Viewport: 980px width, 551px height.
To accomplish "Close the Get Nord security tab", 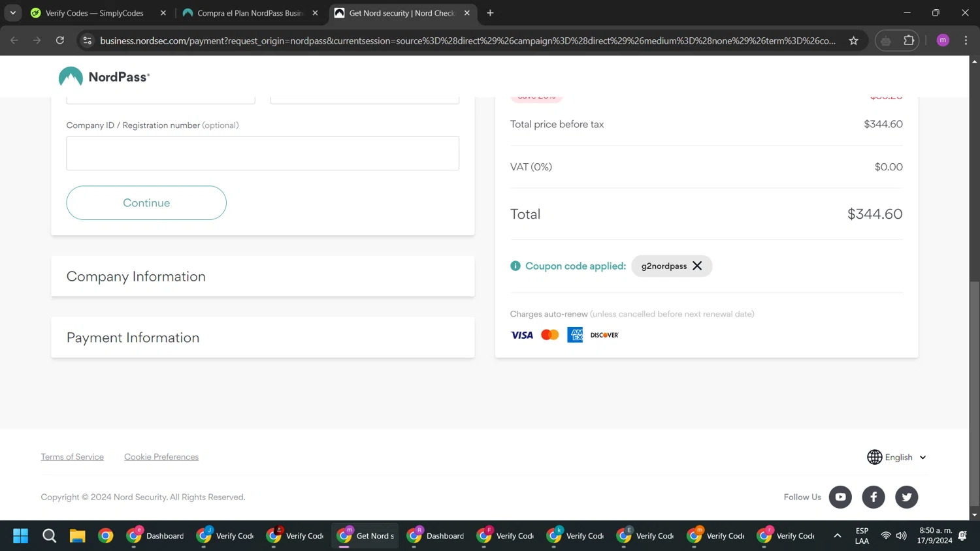I will 466,13.
